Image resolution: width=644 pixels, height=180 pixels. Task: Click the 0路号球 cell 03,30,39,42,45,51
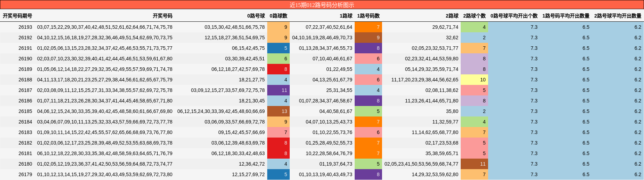pyautogui.click(x=245, y=59)
